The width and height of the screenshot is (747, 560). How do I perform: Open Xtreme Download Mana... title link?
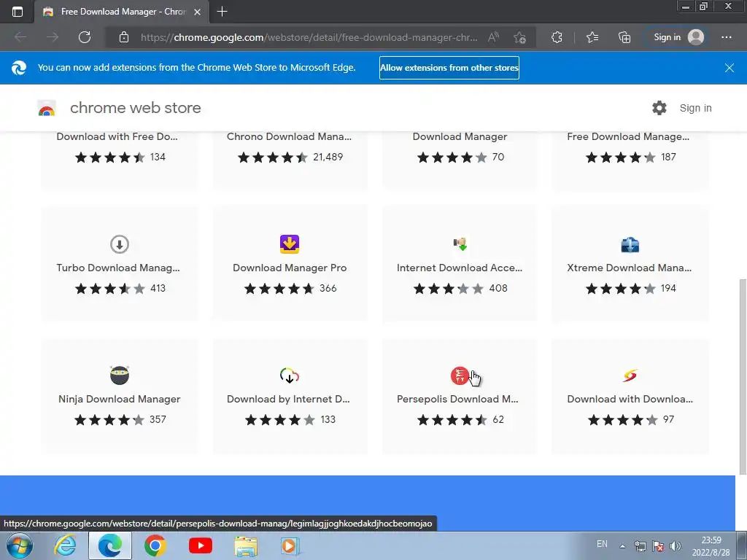[x=629, y=268]
